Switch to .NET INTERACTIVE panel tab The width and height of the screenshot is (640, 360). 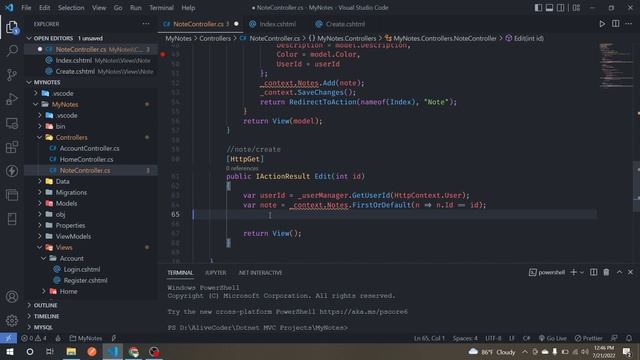point(260,272)
